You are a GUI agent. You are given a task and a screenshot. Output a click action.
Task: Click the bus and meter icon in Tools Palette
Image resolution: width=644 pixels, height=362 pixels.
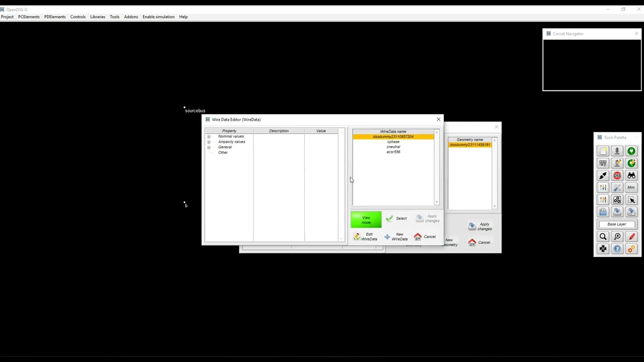[603, 163]
